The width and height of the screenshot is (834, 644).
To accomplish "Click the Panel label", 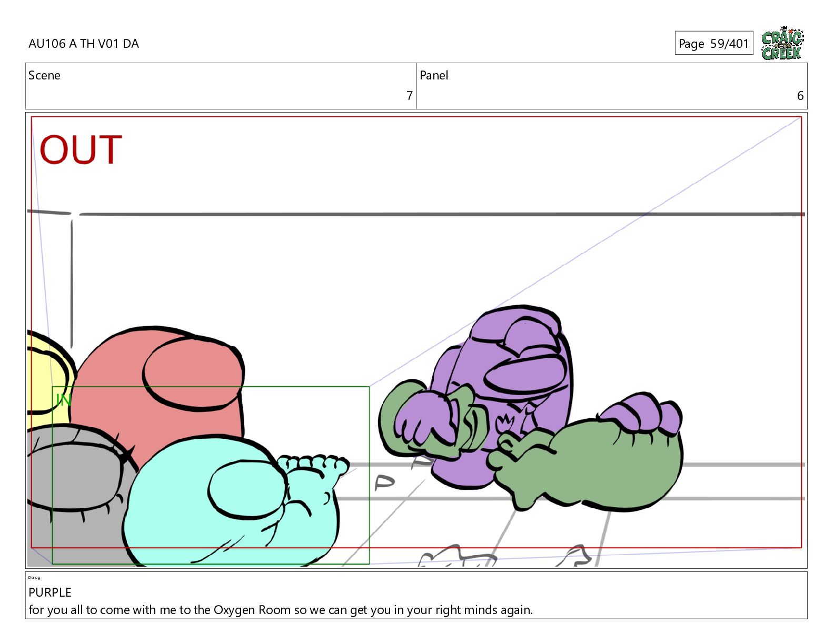I will pyautogui.click(x=434, y=75).
